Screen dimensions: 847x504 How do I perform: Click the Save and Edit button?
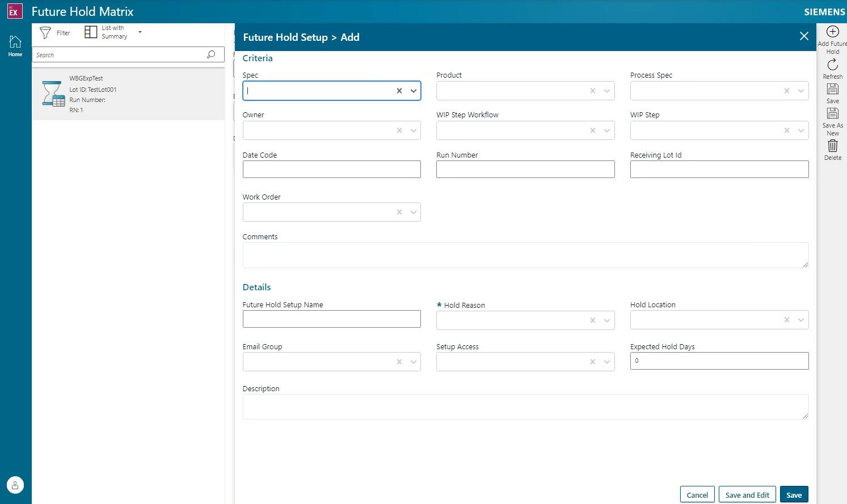747,494
